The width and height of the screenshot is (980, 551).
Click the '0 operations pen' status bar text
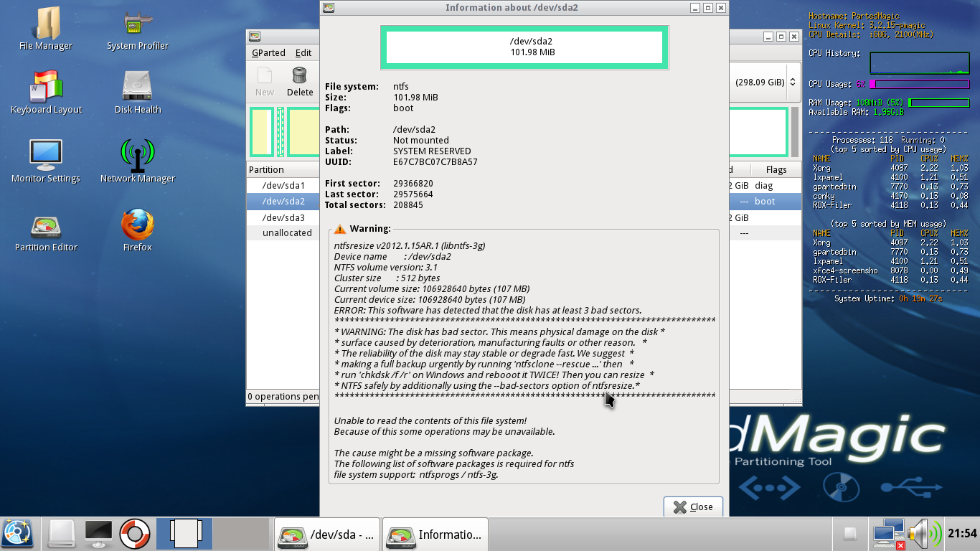click(x=283, y=397)
